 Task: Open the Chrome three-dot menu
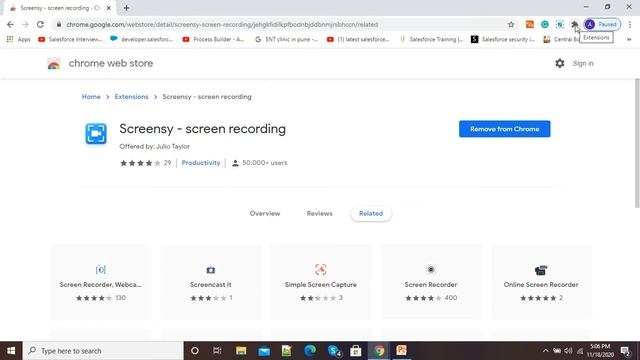[x=630, y=24]
